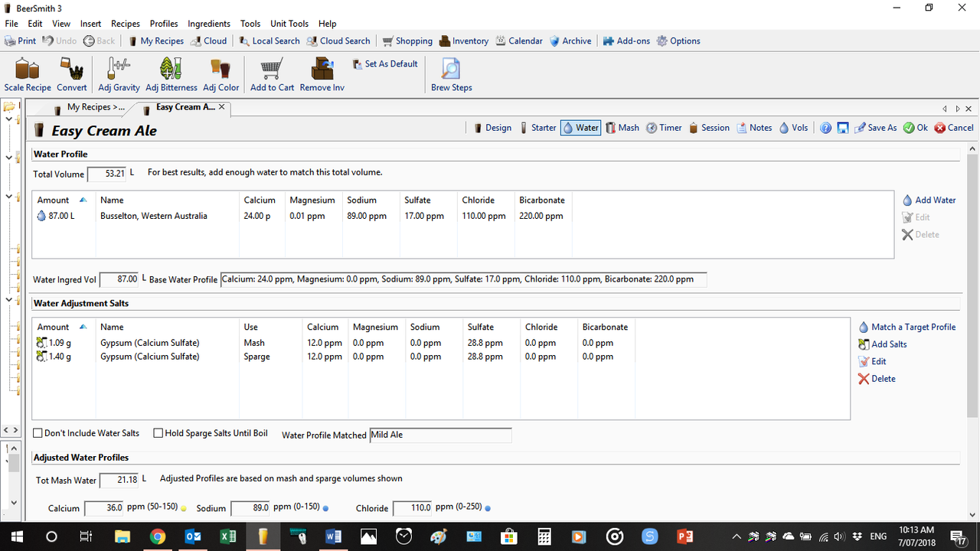Open the Inventory view
Image resolution: width=980 pixels, height=551 pixels.
coord(464,41)
